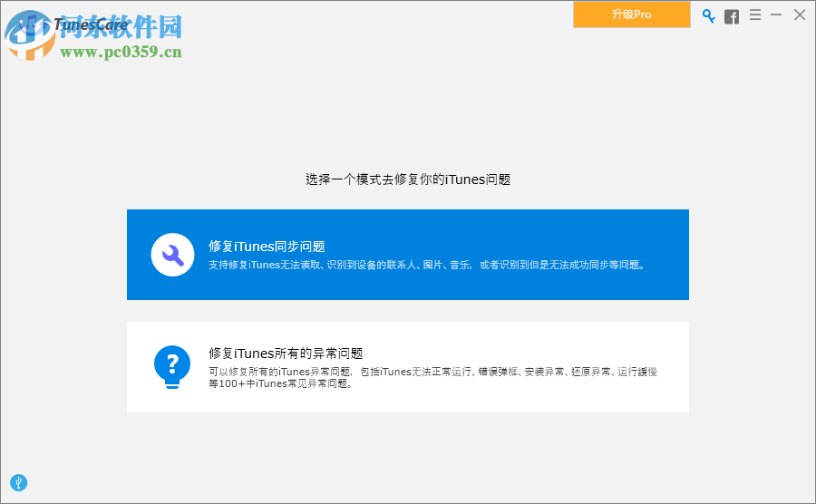Select the 修复iTunes所有的异常问题 mode card
Image resolution: width=816 pixels, height=504 pixels.
tap(408, 367)
